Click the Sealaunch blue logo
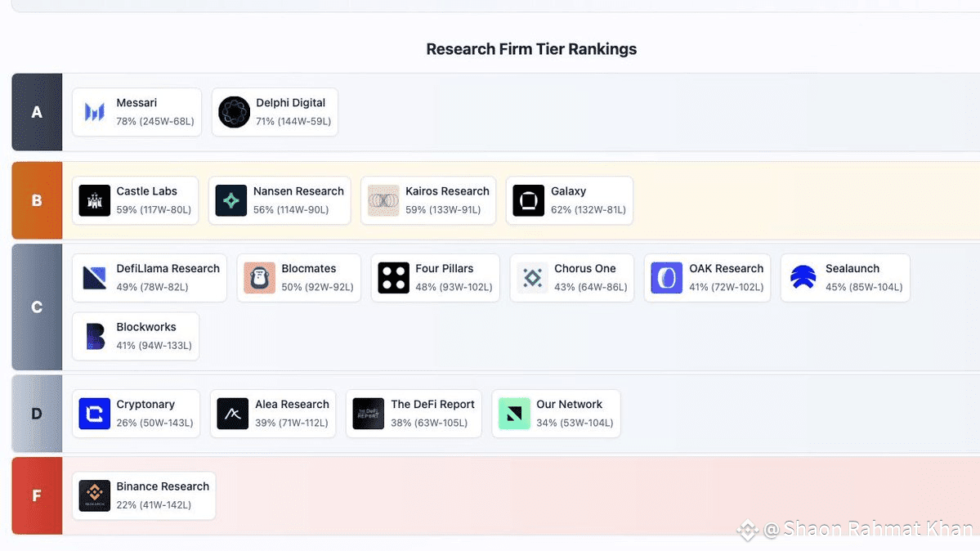The image size is (980, 551). point(803,278)
